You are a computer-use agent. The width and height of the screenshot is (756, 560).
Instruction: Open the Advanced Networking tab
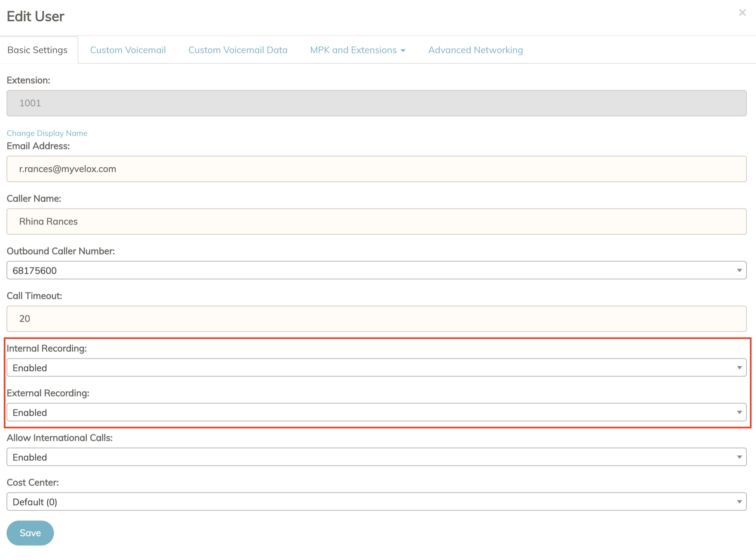coord(475,50)
